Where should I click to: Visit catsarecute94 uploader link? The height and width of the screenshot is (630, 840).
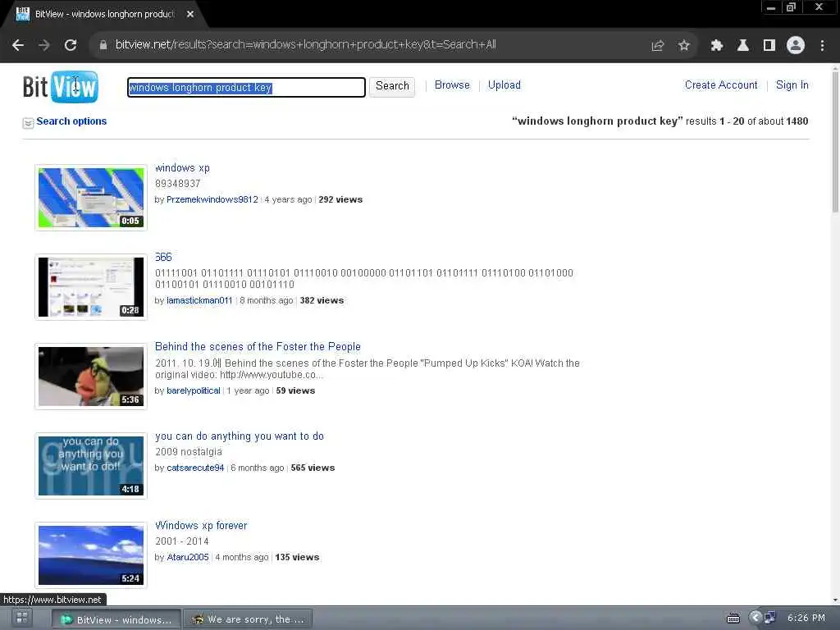[x=195, y=468]
